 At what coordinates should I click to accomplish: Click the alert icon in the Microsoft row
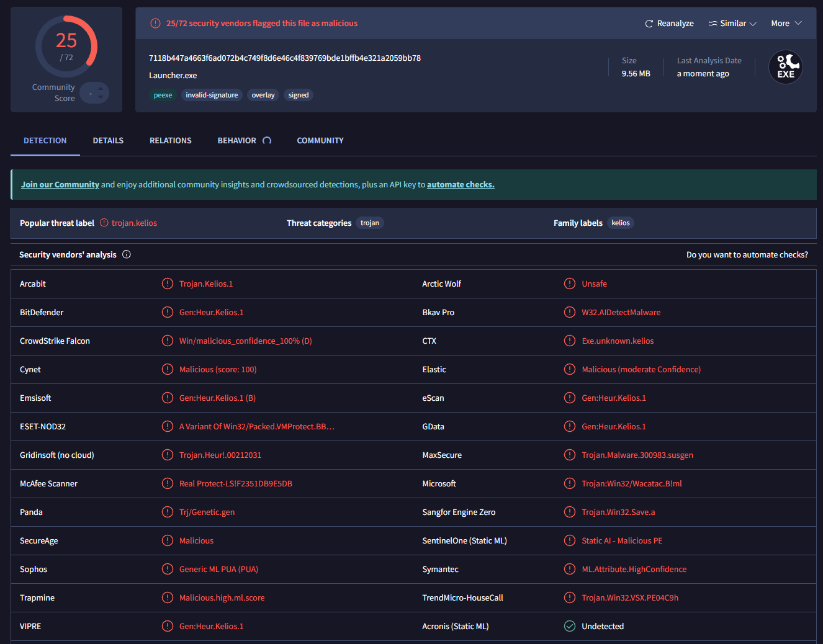(x=570, y=483)
